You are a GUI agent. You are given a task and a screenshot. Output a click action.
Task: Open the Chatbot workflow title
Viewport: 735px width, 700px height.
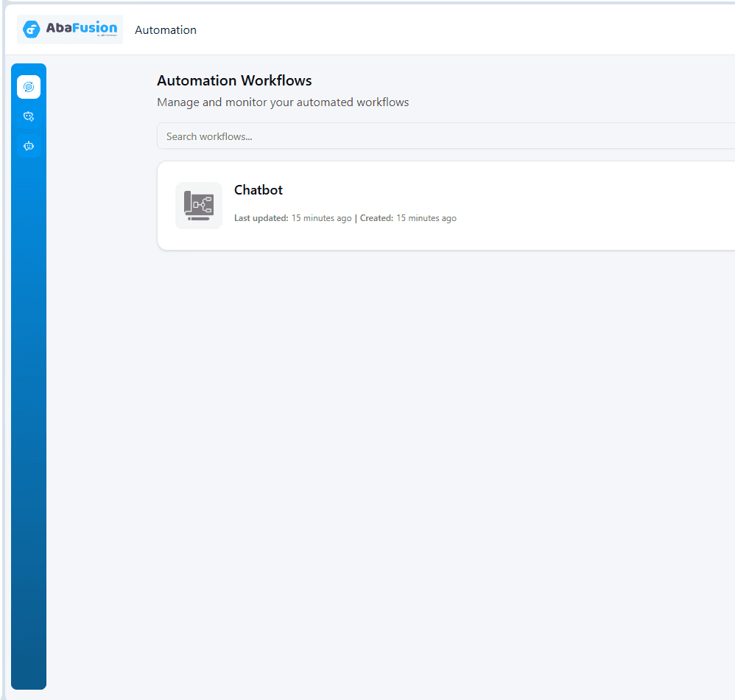tap(259, 190)
